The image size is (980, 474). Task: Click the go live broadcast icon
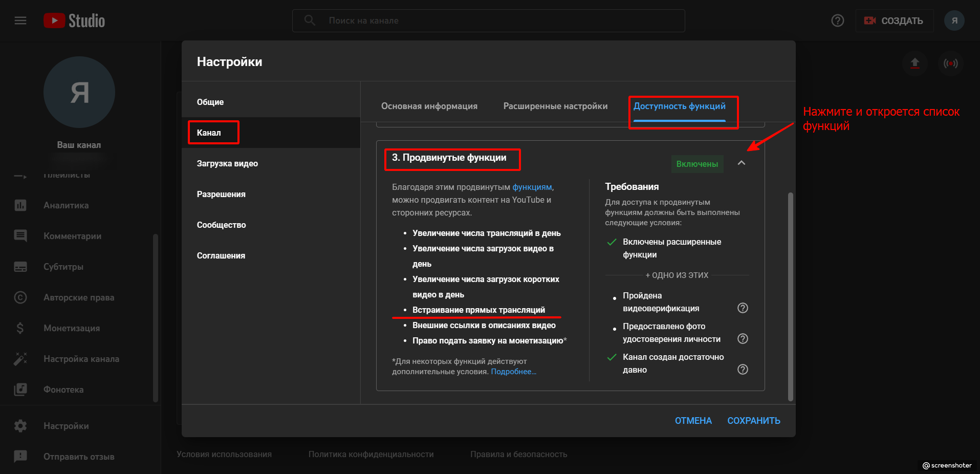click(950, 63)
